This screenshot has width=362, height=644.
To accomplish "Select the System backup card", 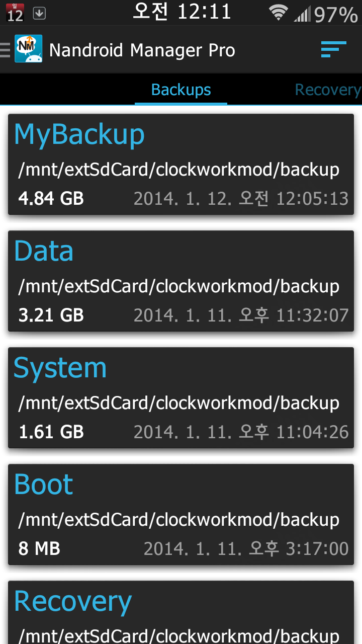I will [181, 397].
